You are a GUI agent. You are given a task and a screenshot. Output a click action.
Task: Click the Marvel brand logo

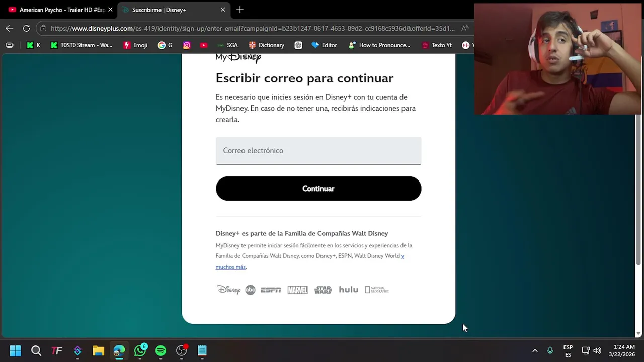coord(297,290)
